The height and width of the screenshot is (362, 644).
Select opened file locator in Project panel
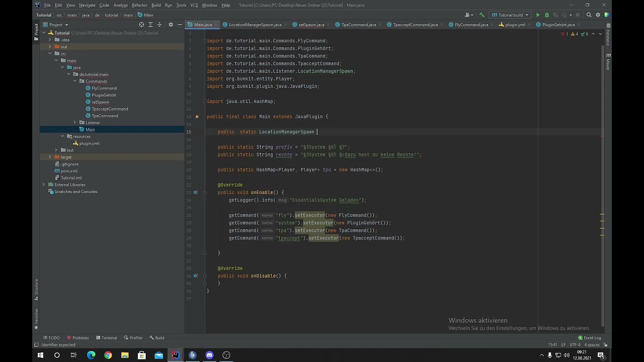141,25
